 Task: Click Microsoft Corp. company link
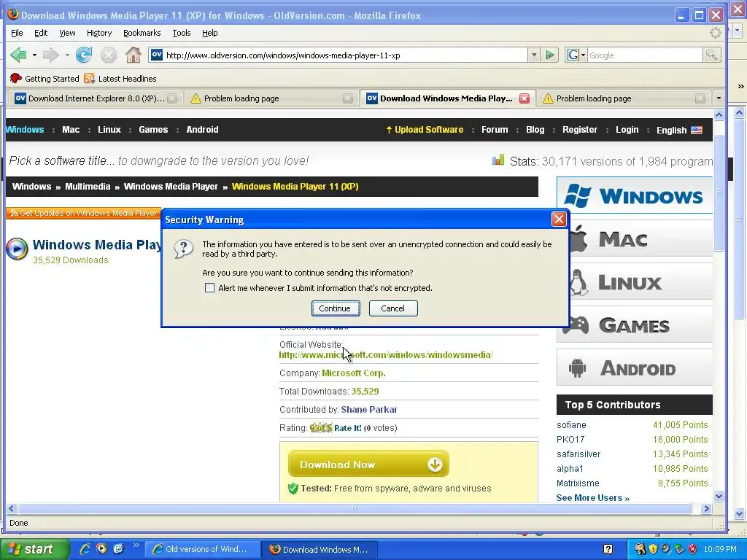tap(354, 373)
